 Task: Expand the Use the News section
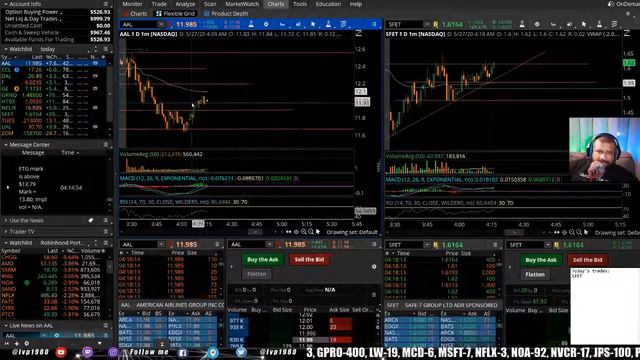tap(6, 220)
